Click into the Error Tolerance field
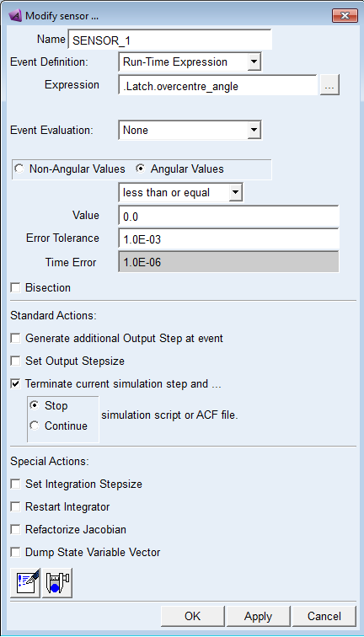 coord(228,239)
